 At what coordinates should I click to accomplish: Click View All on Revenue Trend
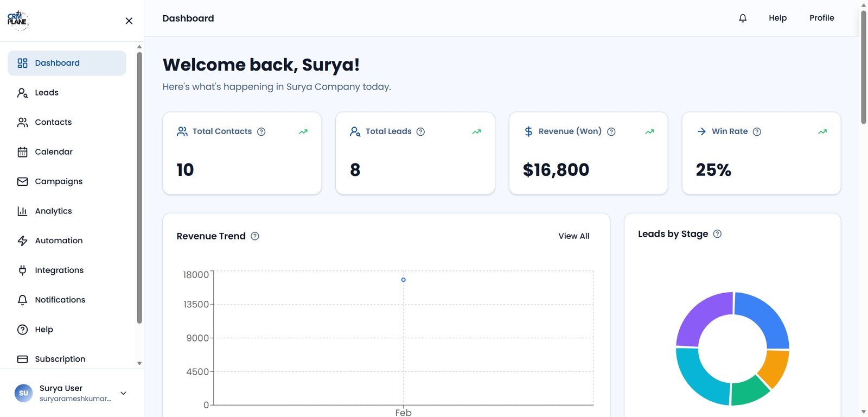[573, 236]
